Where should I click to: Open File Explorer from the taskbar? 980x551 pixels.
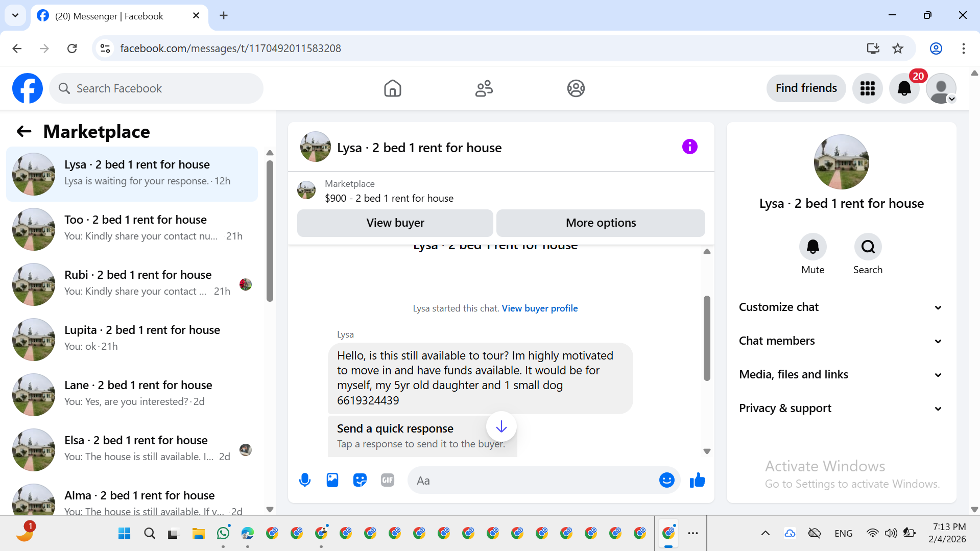(x=199, y=534)
